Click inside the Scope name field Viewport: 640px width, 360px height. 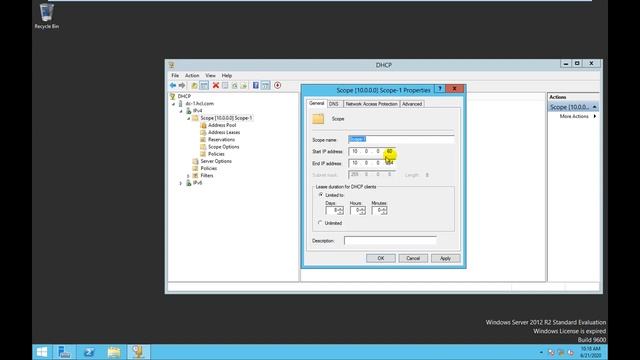pos(401,140)
